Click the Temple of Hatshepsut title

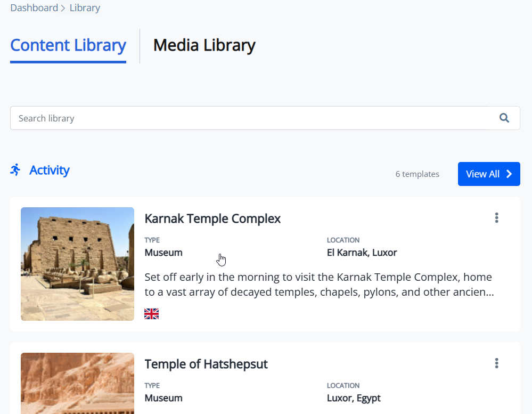pos(206,364)
